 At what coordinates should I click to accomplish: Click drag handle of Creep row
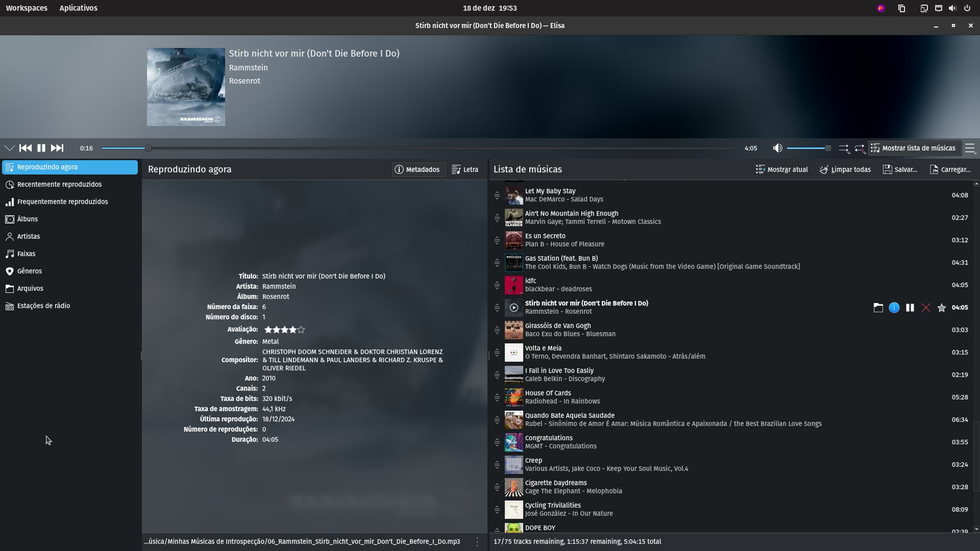pos(497,465)
